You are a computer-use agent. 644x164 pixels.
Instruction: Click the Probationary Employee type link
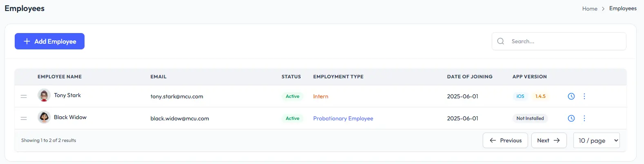(x=343, y=118)
